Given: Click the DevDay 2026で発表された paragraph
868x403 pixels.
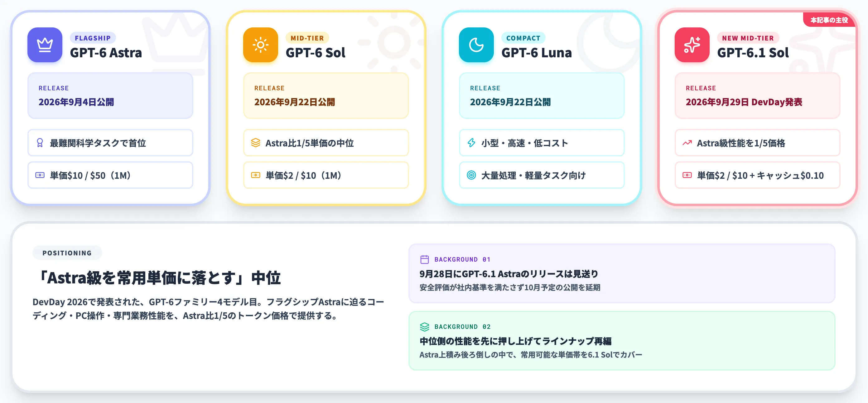Looking at the screenshot, I should click(208, 309).
